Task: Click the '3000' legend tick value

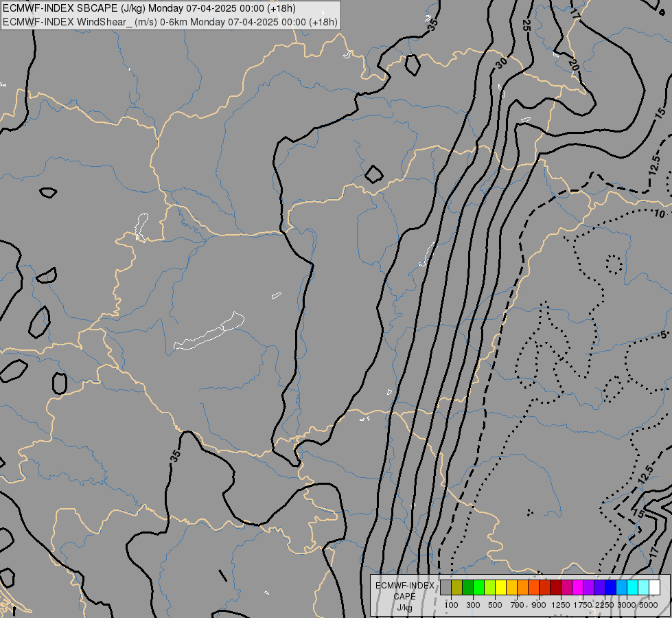Action: [627, 605]
